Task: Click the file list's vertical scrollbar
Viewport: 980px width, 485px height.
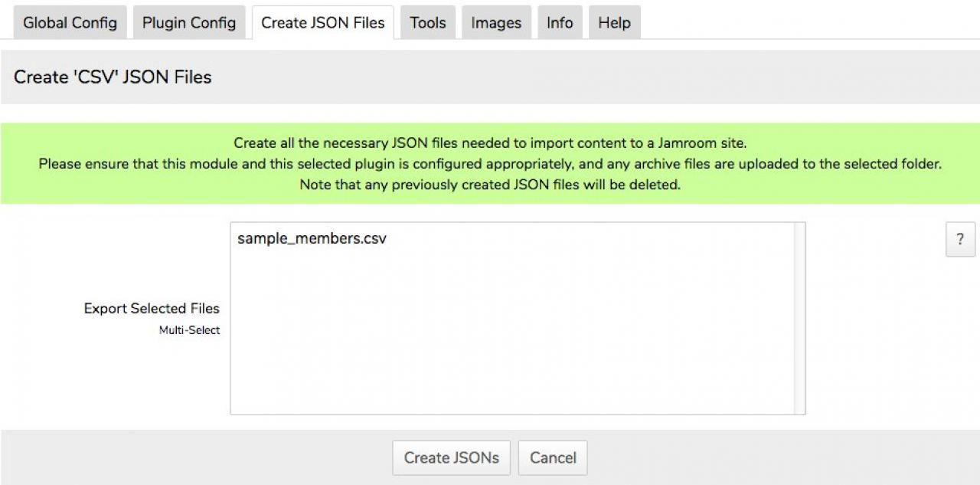Action: (799, 318)
